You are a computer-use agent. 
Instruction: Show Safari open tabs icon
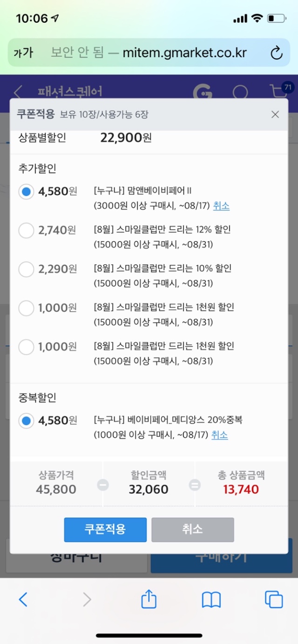pos(273,599)
